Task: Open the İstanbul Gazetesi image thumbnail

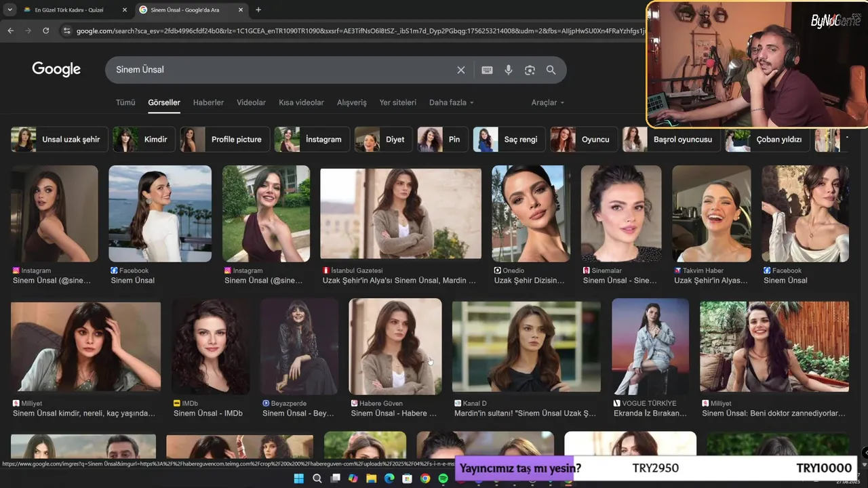Action: point(401,213)
